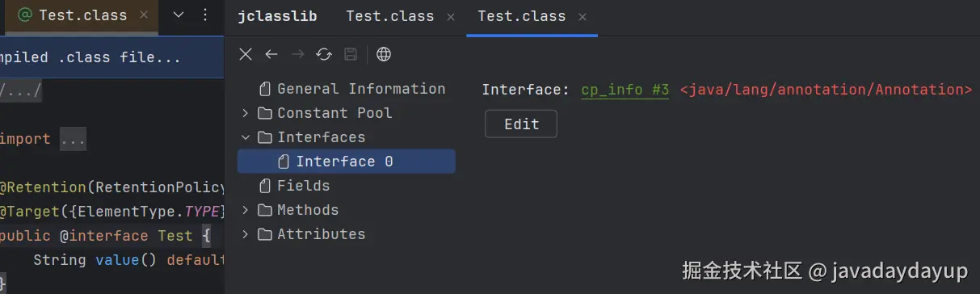Click the Edit button
The image size is (980, 294).
pyautogui.click(x=521, y=124)
